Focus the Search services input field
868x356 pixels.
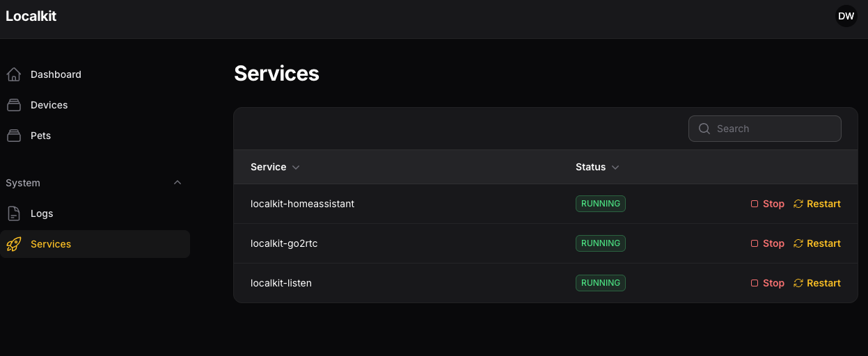(773, 129)
